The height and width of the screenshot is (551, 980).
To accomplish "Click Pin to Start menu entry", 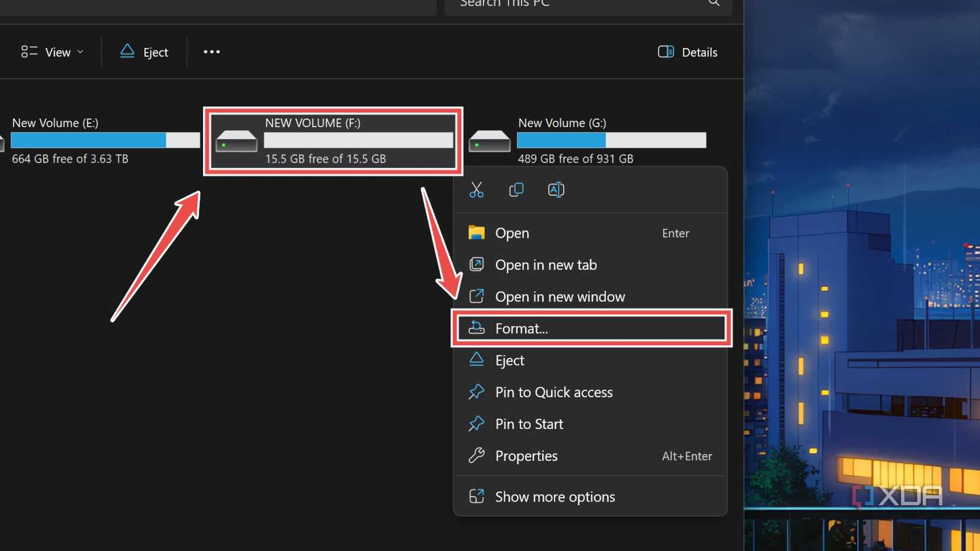I will (x=529, y=424).
